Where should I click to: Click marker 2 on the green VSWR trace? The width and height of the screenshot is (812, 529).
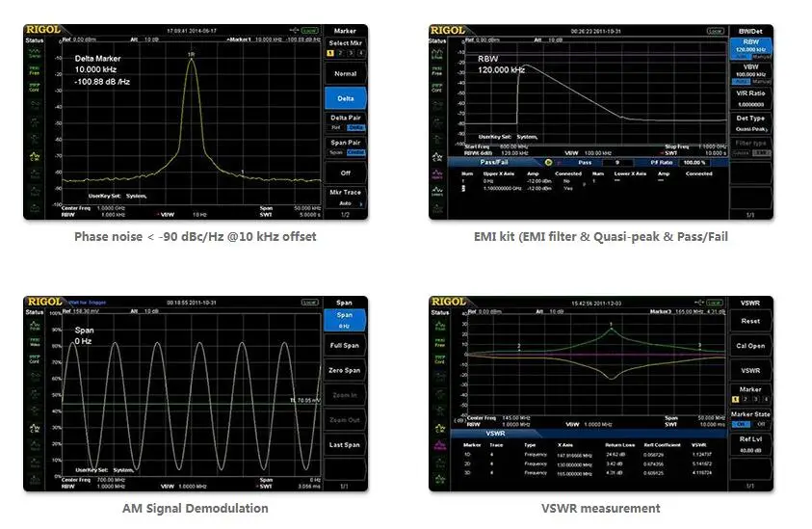click(519, 347)
